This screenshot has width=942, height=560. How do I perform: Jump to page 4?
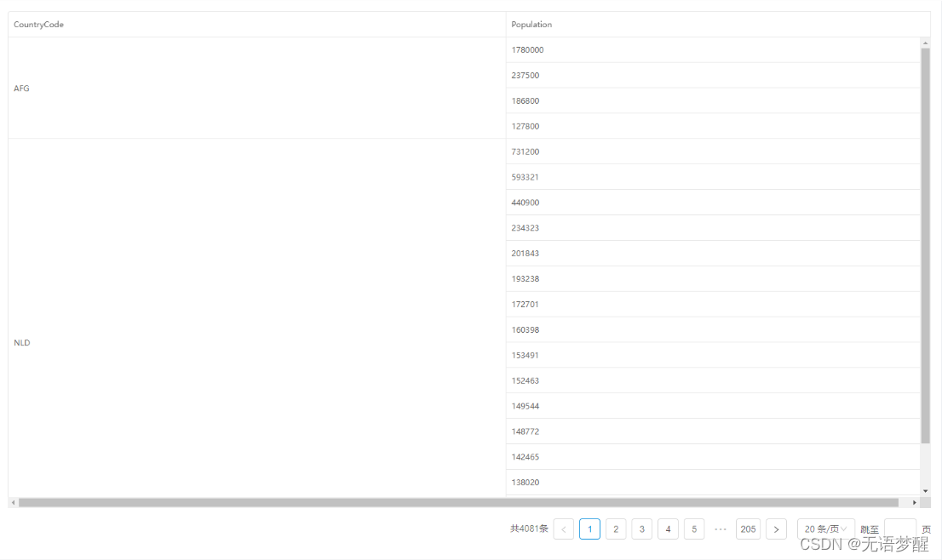668,529
